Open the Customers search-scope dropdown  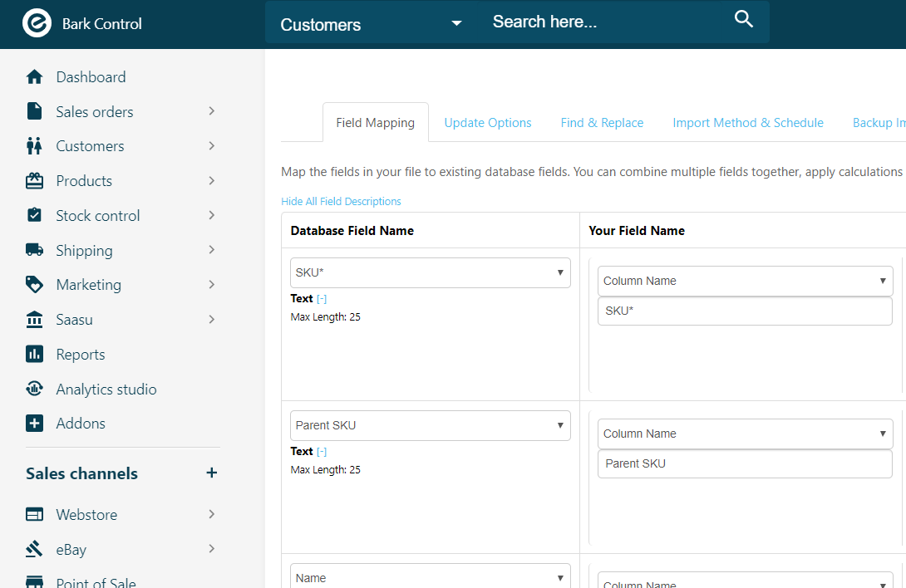coord(371,24)
